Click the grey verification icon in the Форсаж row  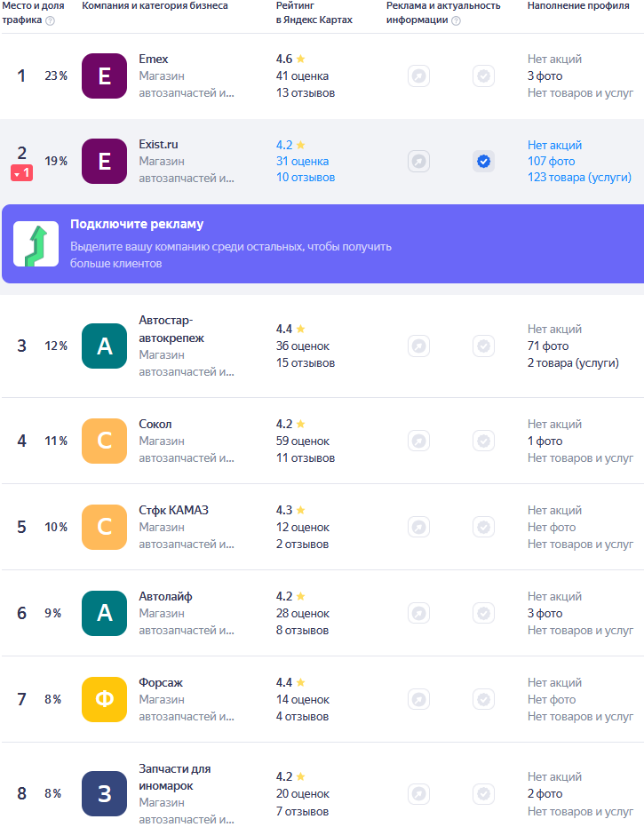pos(483,699)
